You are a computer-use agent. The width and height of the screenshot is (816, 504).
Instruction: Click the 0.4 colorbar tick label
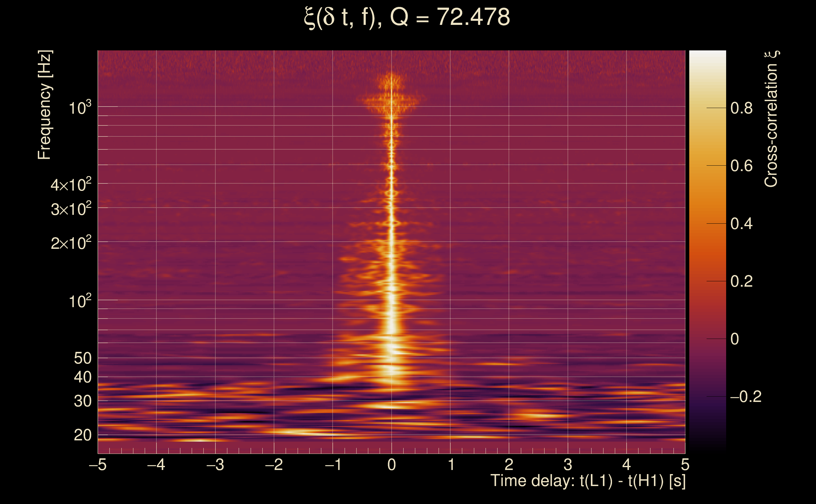coord(741,224)
